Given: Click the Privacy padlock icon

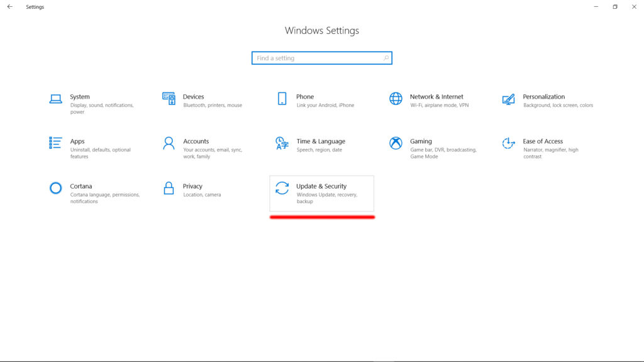Looking at the screenshot, I should coord(169,188).
